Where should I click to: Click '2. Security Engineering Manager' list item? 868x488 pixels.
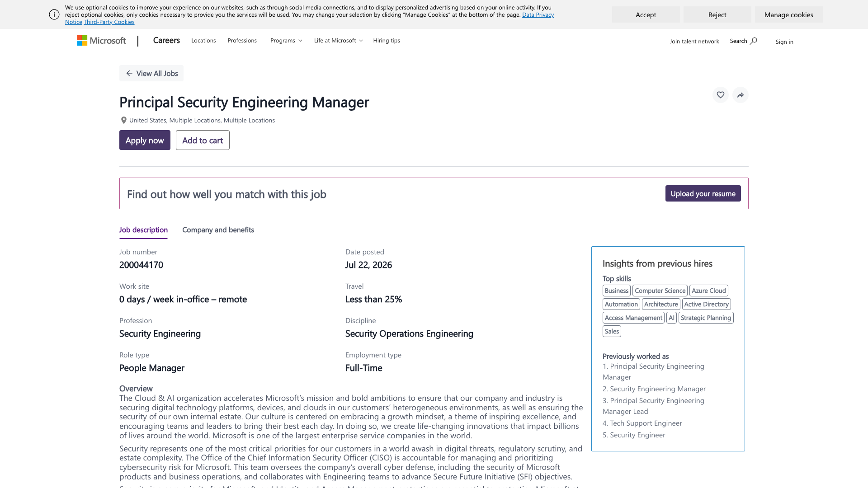coord(654,389)
